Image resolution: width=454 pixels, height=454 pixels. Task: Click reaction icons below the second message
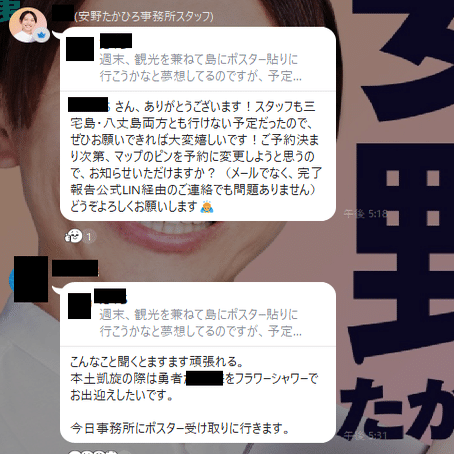[88, 452]
